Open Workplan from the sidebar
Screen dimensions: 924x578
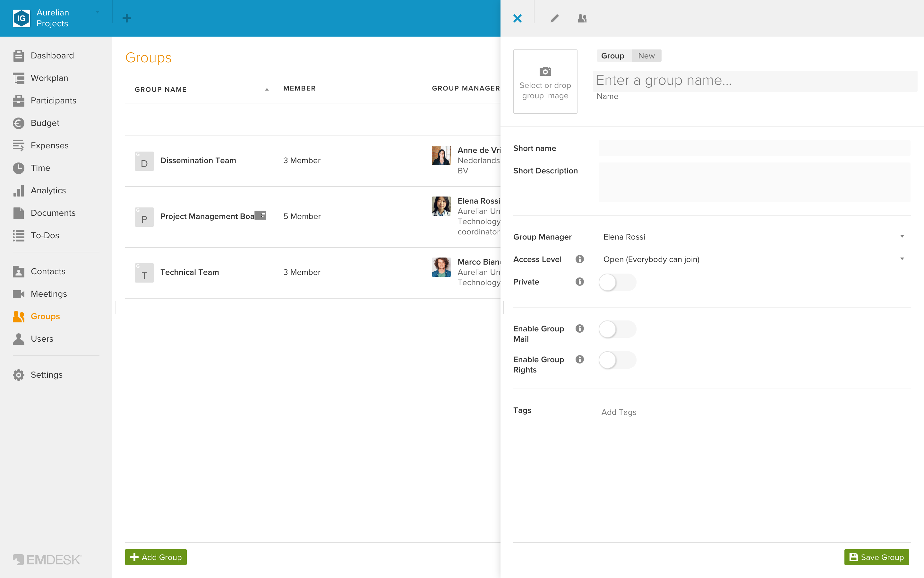click(40, 78)
